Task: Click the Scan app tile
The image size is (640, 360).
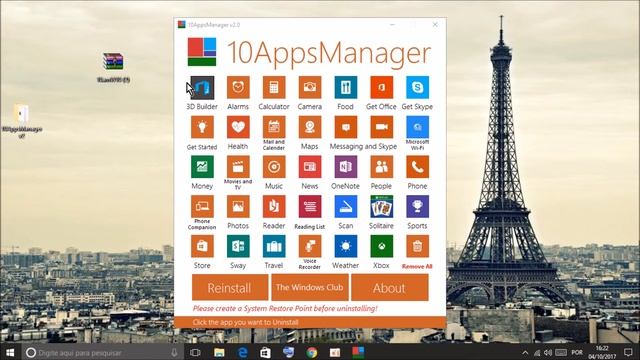Action: (346, 207)
